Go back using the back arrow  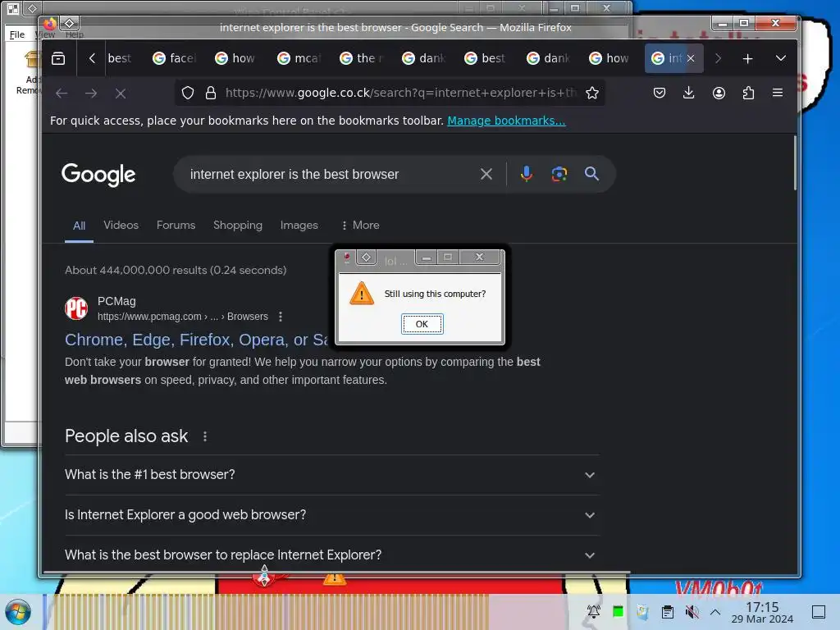(x=62, y=94)
